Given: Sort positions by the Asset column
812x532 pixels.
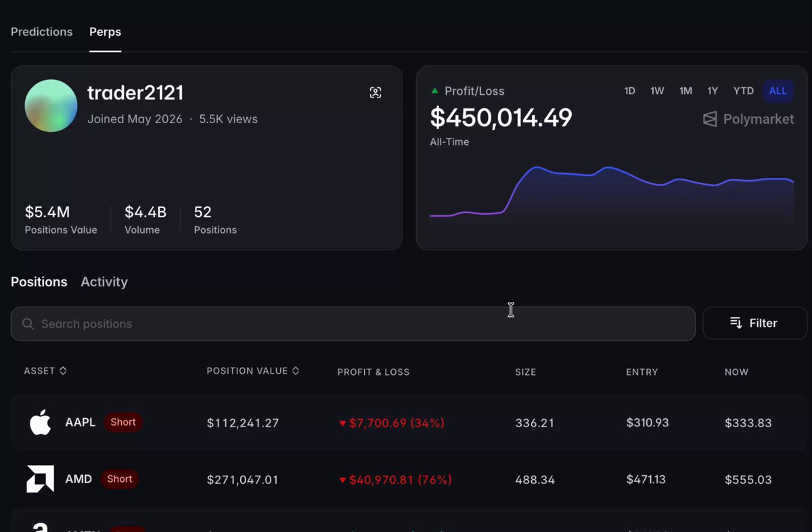Looking at the screenshot, I should click(45, 371).
